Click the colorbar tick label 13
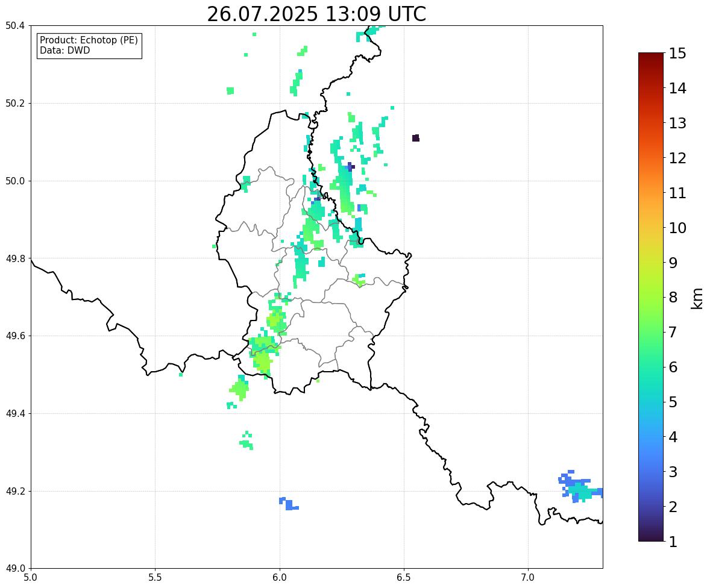 coord(677,123)
